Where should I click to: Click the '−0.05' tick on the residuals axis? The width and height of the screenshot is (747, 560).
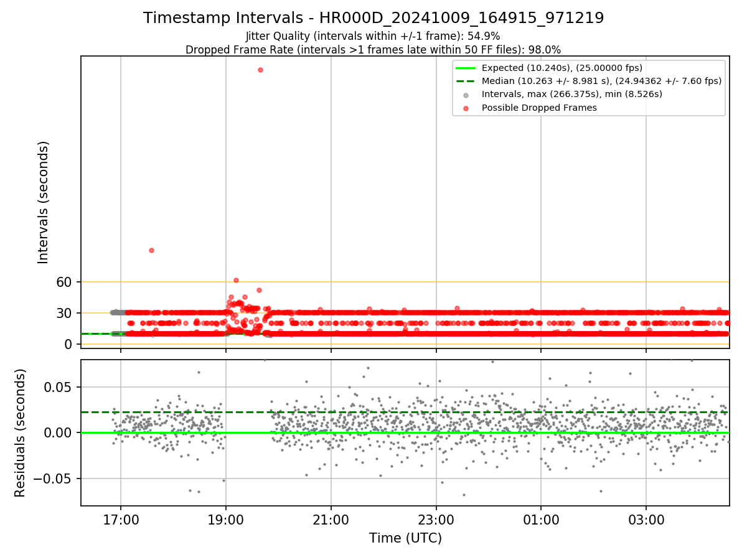pyautogui.click(x=53, y=478)
